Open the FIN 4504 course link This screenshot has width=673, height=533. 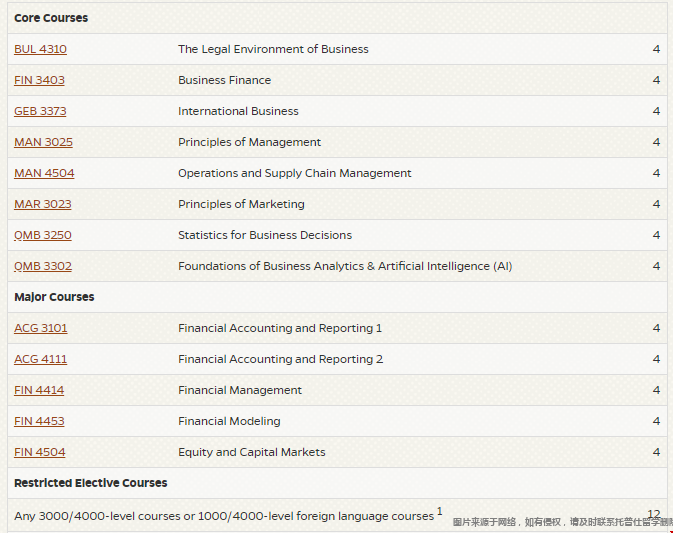click(x=40, y=452)
